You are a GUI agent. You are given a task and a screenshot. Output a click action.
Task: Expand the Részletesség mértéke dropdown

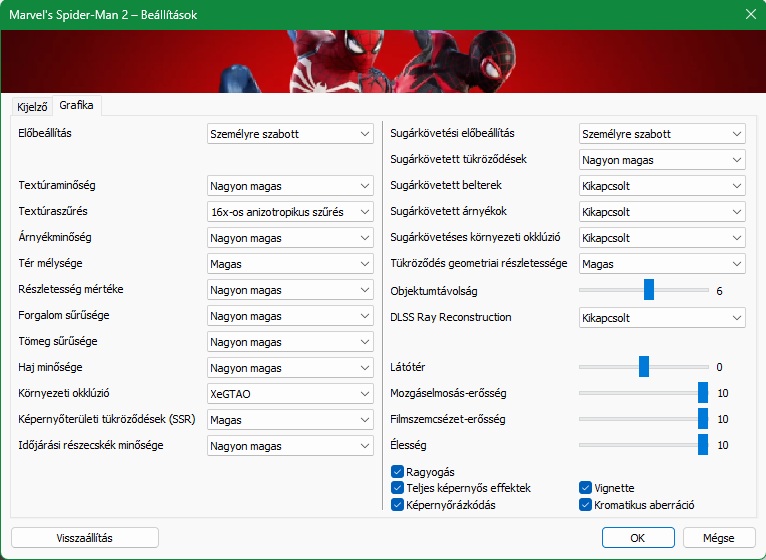coord(290,290)
